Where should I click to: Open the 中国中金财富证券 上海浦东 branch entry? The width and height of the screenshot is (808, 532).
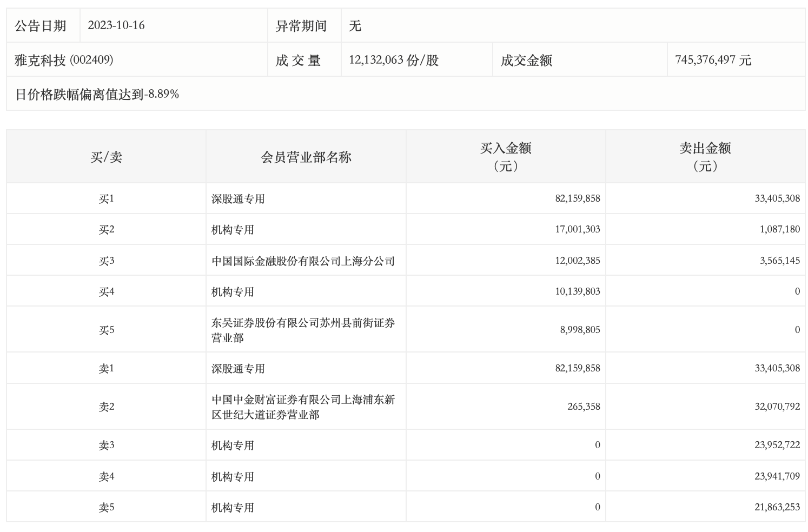[x=303, y=407]
